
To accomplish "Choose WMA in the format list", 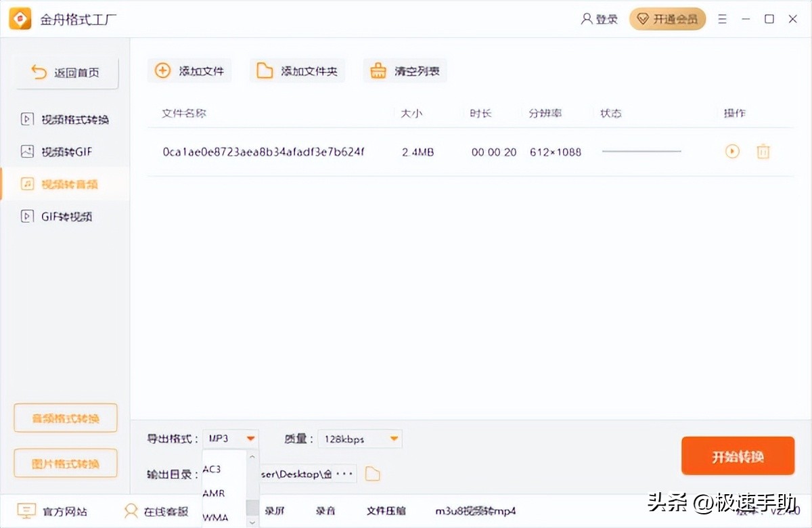I will [x=215, y=518].
